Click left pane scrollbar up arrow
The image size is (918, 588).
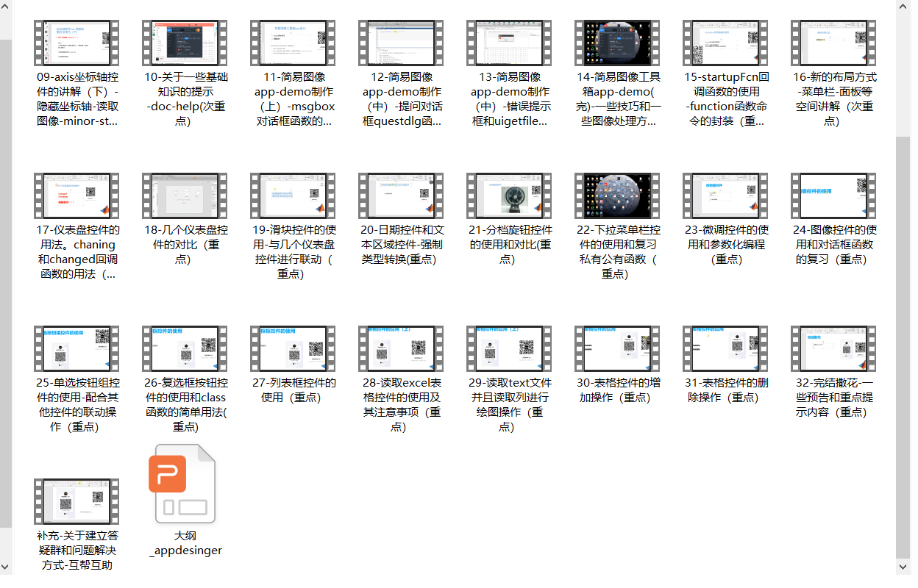point(6,7)
